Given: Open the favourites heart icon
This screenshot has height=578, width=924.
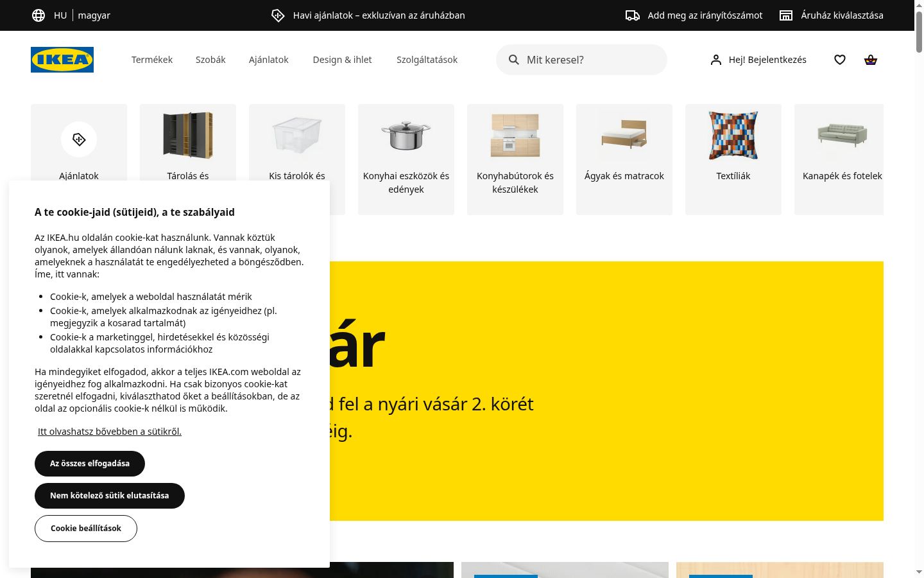Looking at the screenshot, I should 840,60.
